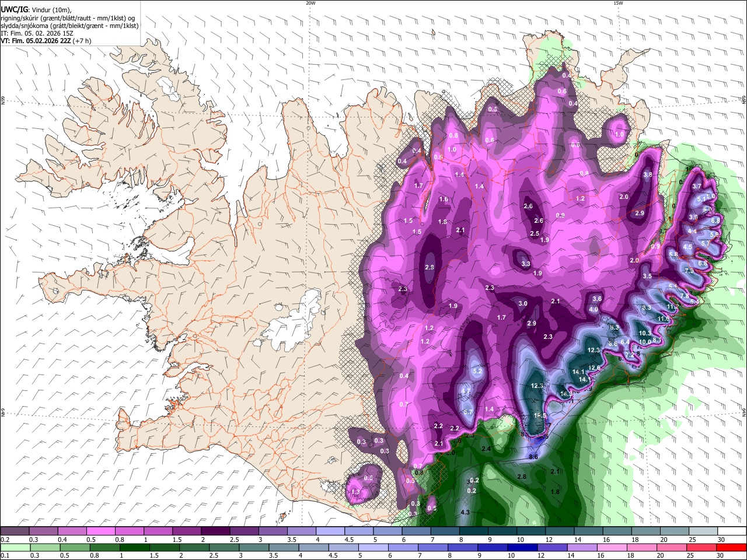The height and width of the screenshot is (560, 747).
Task: Click the rain swatch between 25 and 30
Action: (x=701, y=548)
